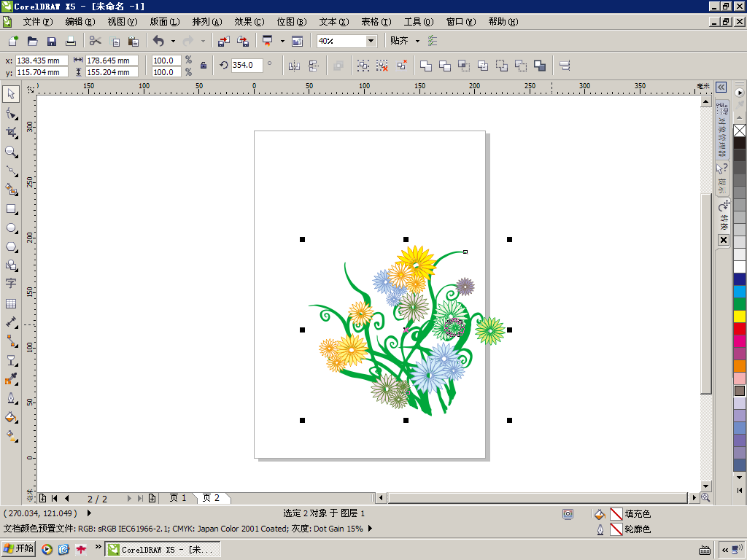
Task: Select the Smart Fill tool
Action: click(x=12, y=190)
